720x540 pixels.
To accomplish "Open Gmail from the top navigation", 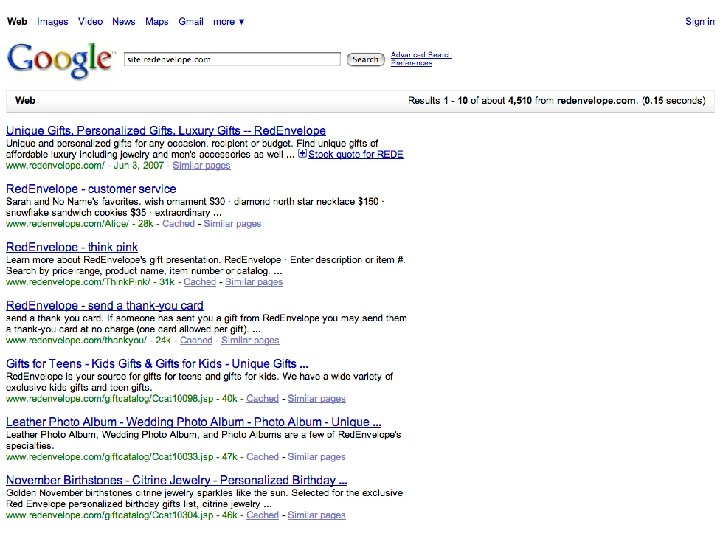I will (x=191, y=22).
